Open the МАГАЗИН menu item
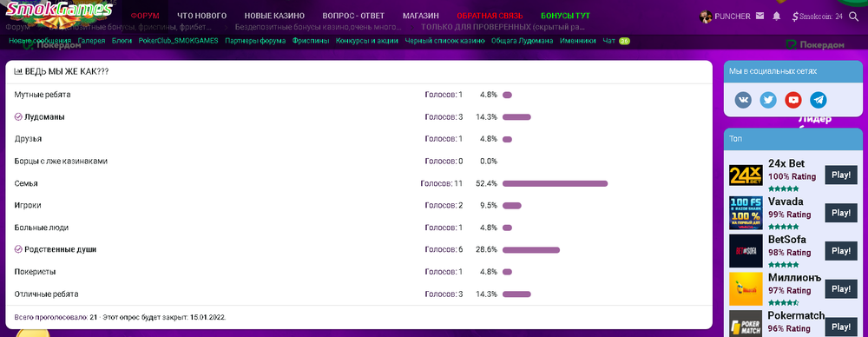 (x=421, y=16)
